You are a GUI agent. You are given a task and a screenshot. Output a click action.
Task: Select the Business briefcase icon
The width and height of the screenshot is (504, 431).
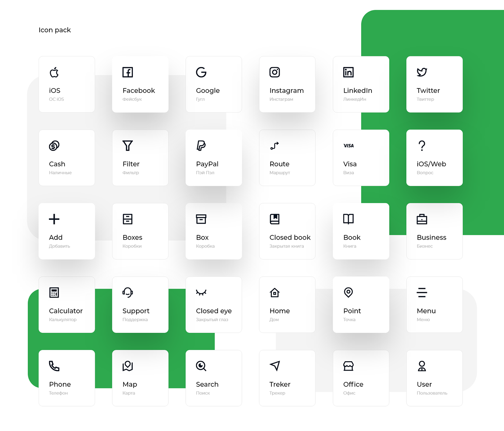(x=422, y=219)
